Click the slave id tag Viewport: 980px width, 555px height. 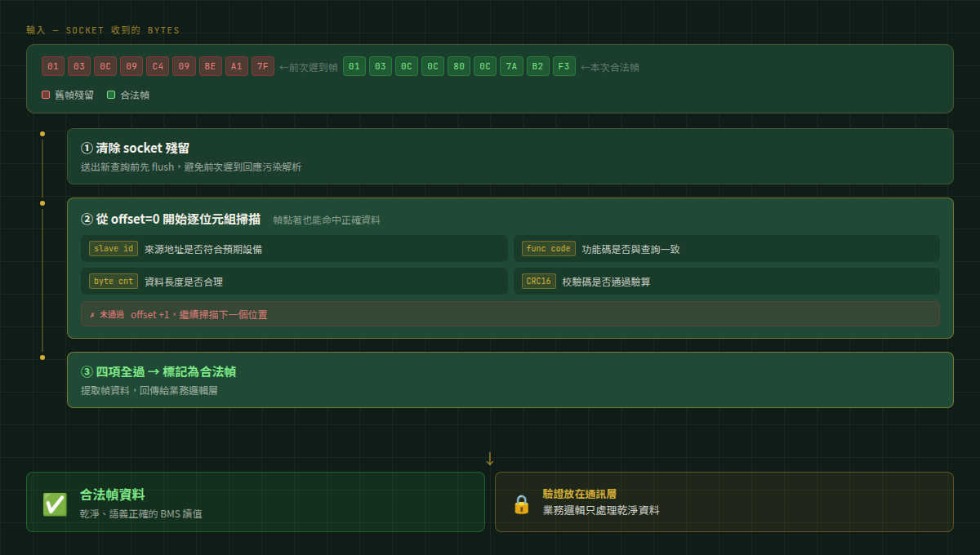pos(114,249)
